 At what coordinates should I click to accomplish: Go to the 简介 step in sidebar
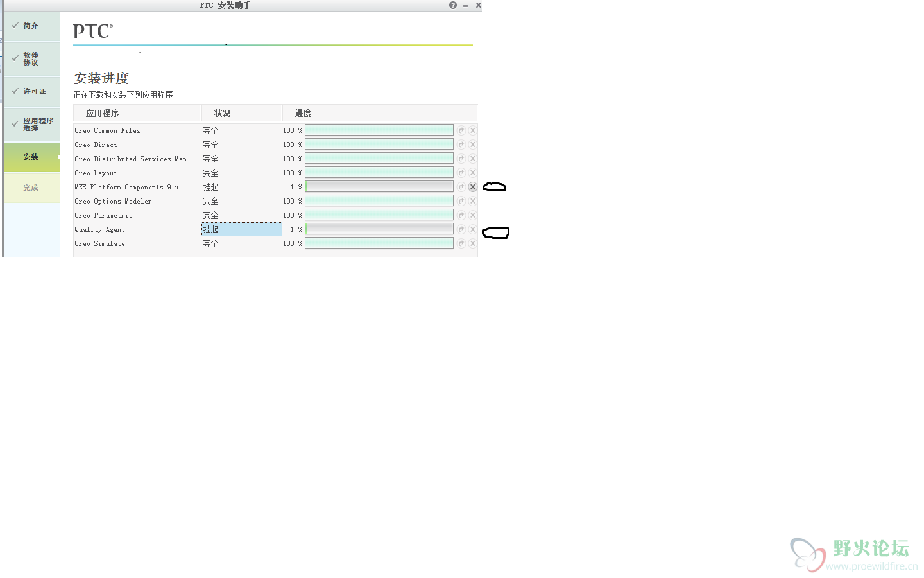pos(32,26)
